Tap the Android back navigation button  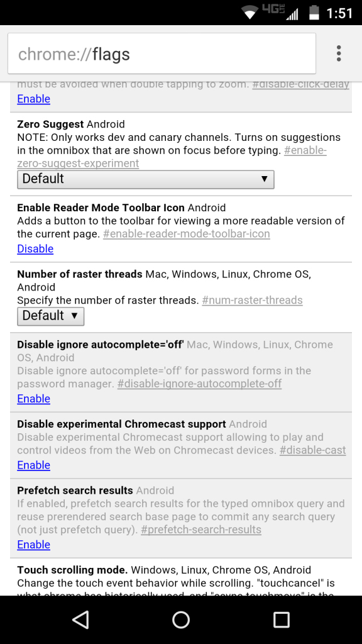click(x=80, y=619)
